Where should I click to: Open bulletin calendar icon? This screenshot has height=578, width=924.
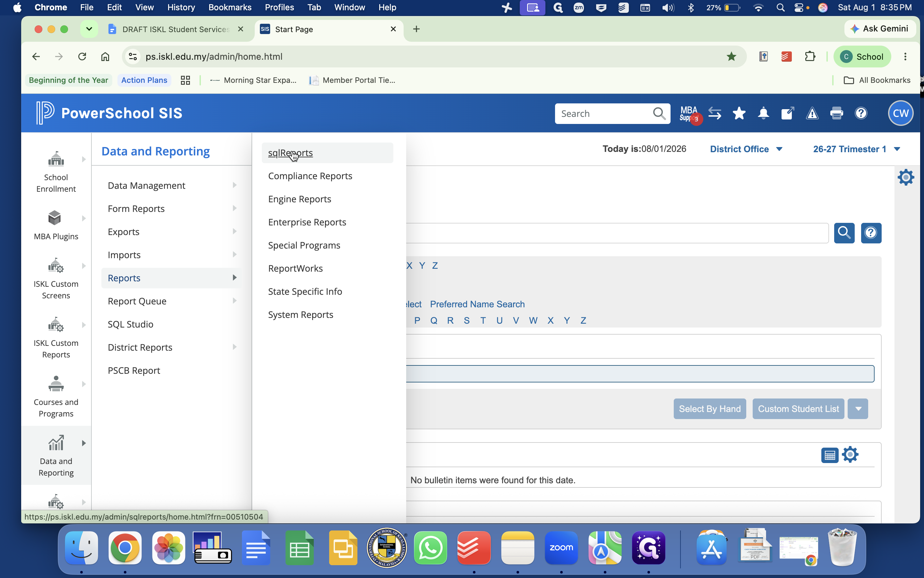[x=830, y=455]
